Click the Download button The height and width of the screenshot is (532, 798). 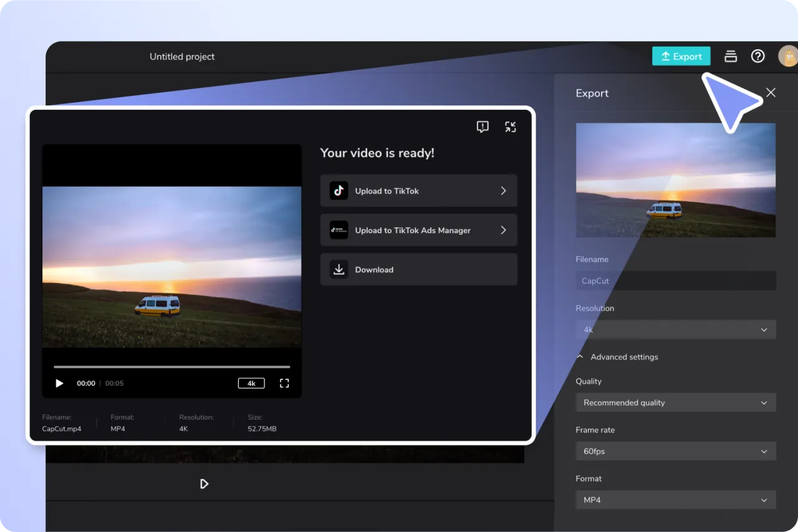(418, 269)
